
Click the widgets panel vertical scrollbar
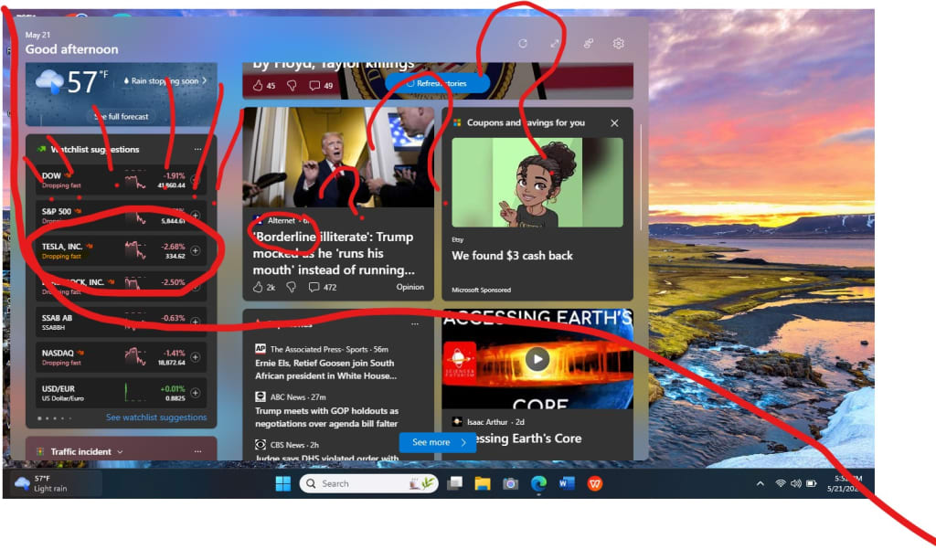pyautogui.click(x=642, y=178)
